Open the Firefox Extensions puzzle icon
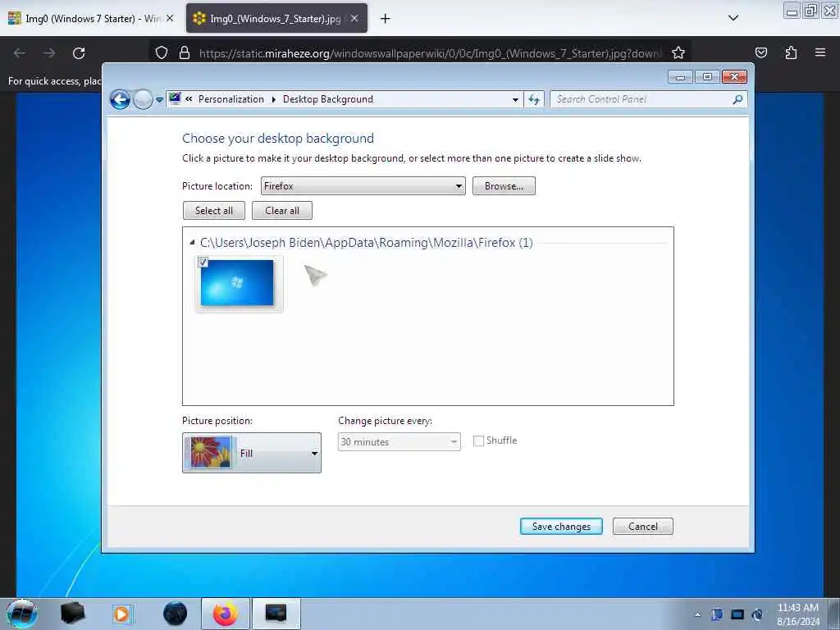This screenshot has width=840, height=630. click(791, 52)
